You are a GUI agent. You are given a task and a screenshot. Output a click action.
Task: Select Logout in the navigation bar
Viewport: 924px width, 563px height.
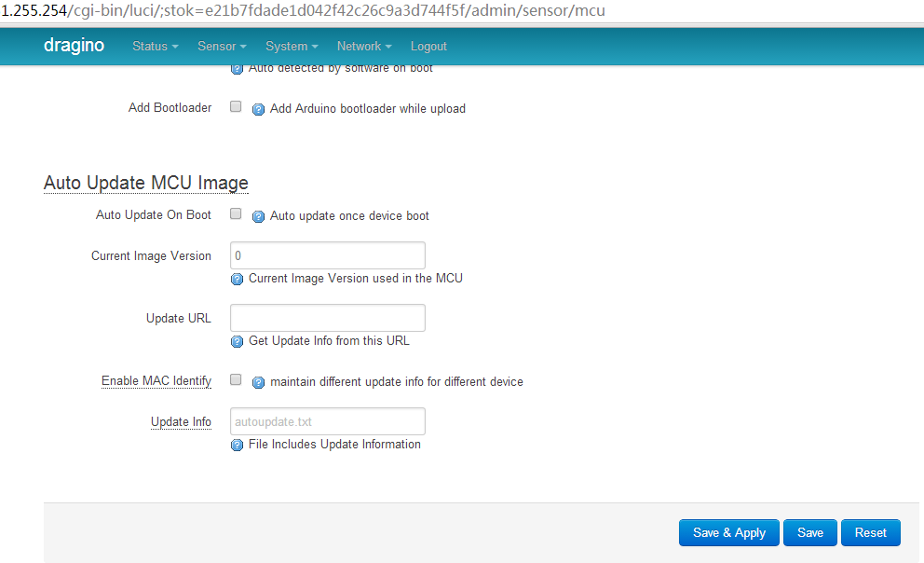click(x=428, y=46)
